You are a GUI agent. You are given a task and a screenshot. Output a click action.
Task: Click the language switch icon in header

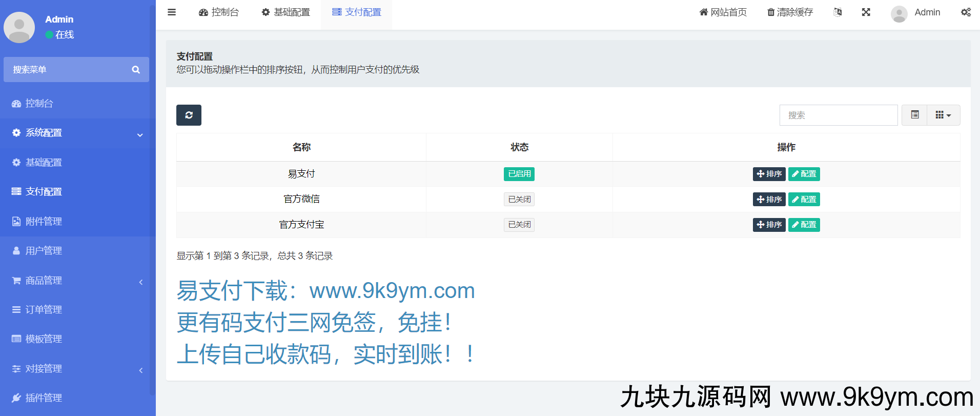[x=838, y=12]
